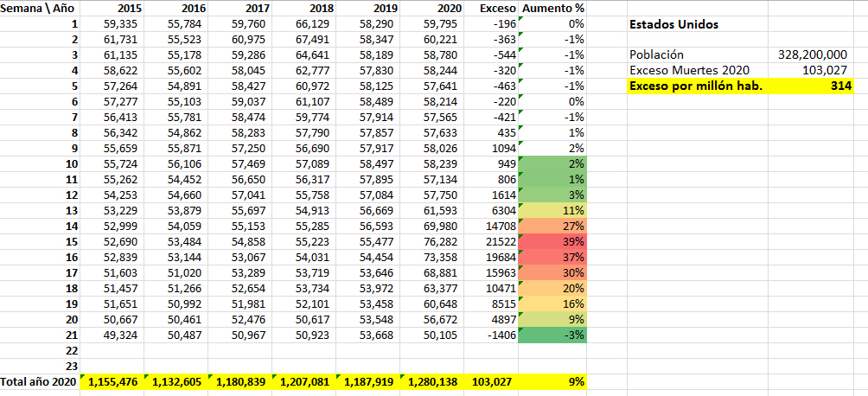Select the 2020 value 73,358 in week 16
The height and width of the screenshot is (396, 868).
point(431,257)
